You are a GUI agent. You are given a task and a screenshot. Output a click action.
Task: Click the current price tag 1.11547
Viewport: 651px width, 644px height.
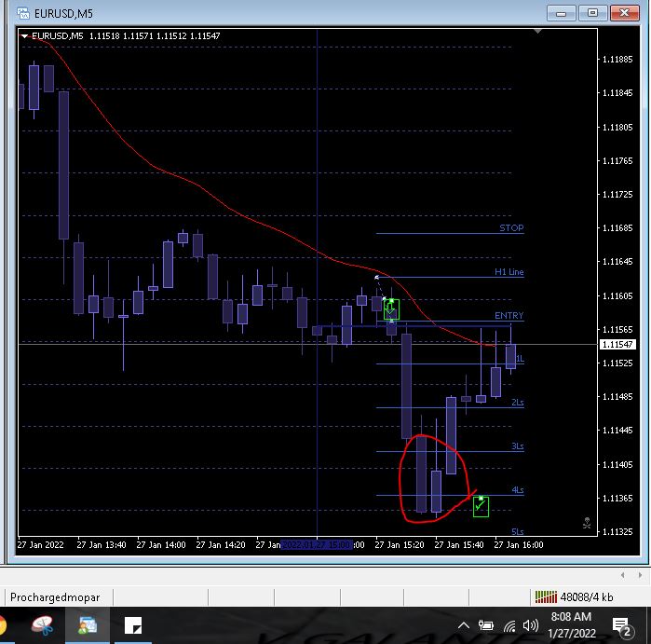(617, 345)
